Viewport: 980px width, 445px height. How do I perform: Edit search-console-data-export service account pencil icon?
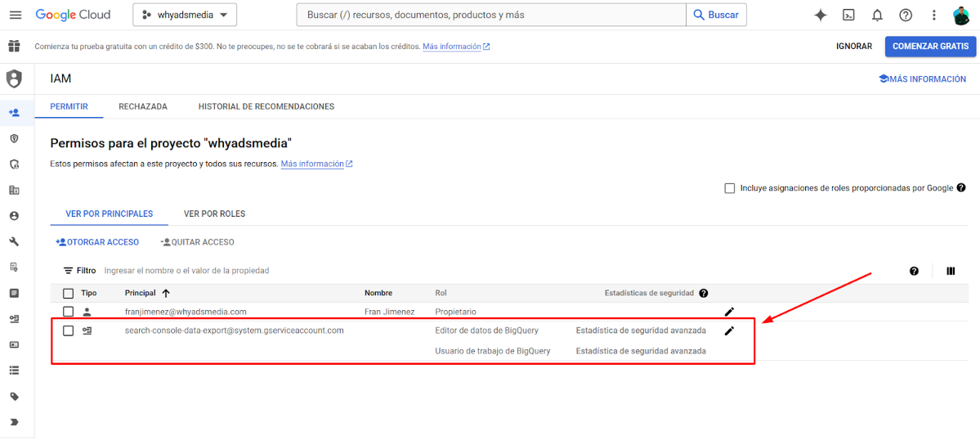(729, 330)
